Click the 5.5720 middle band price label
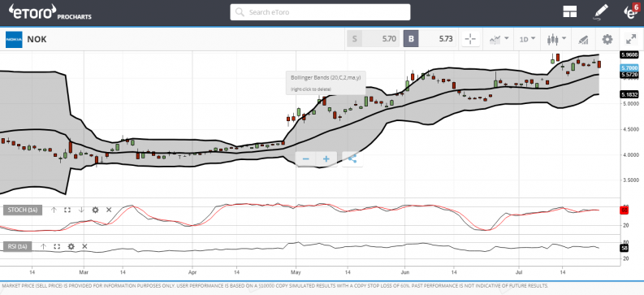644x295 pixels. click(x=629, y=75)
